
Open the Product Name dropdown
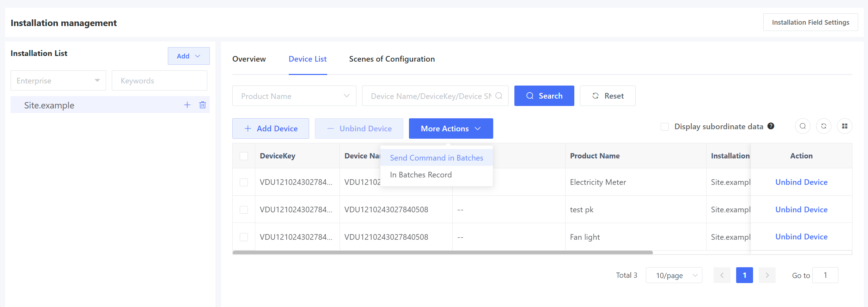(294, 96)
